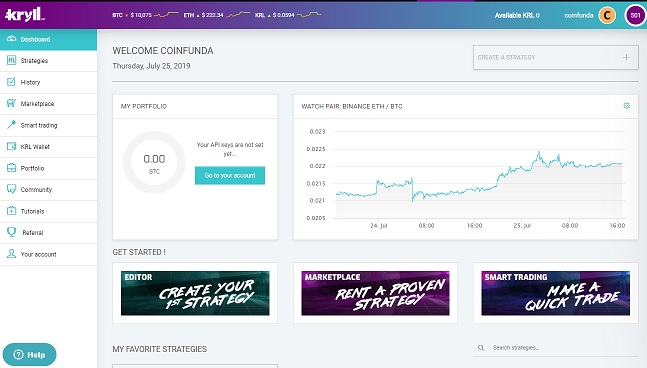The width and height of the screenshot is (647, 368).
Task: Click the Create a Strategy button
Action: click(555, 57)
